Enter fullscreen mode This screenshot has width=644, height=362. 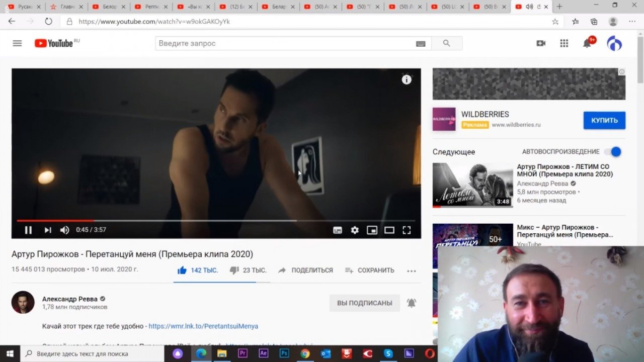[407, 230]
